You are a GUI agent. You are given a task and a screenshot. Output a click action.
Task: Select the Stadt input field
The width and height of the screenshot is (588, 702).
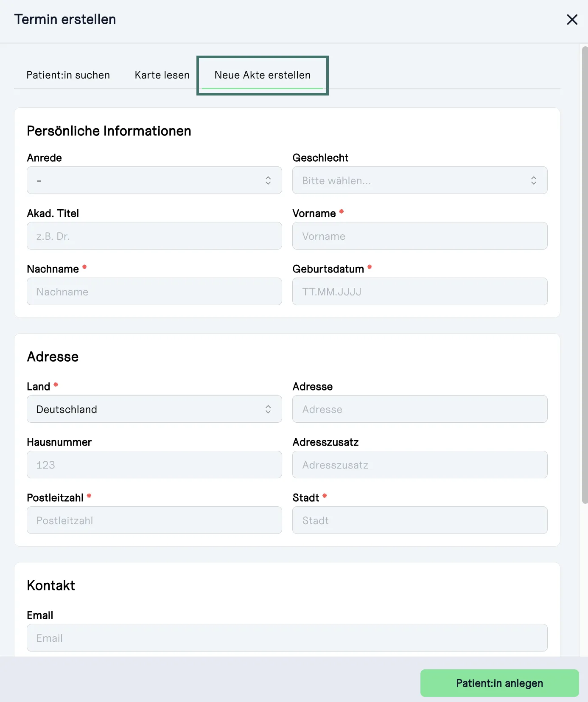click(x=420, y=520)
